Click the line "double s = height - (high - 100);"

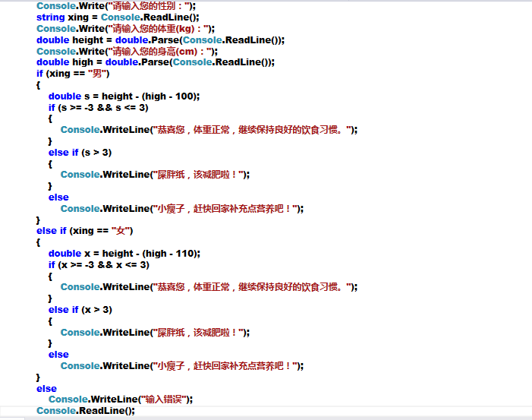[x=124, y=96]
